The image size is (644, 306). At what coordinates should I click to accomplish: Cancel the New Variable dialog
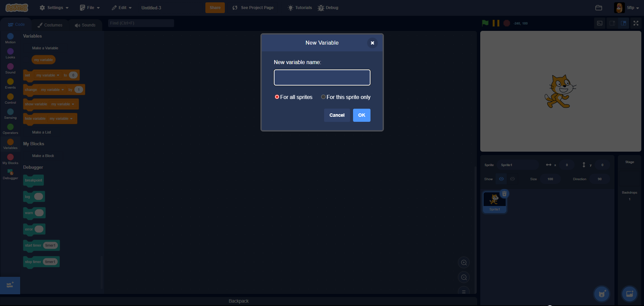click(x=337, y=115)
